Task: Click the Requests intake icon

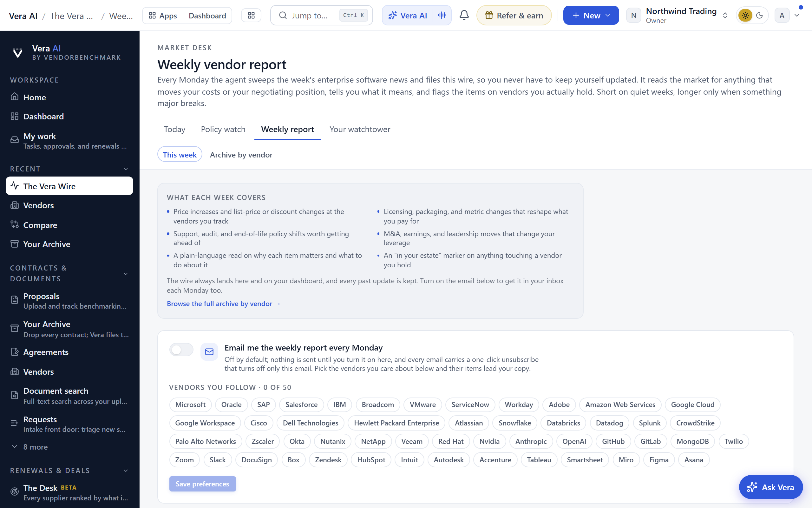Action: coord(14,423)
